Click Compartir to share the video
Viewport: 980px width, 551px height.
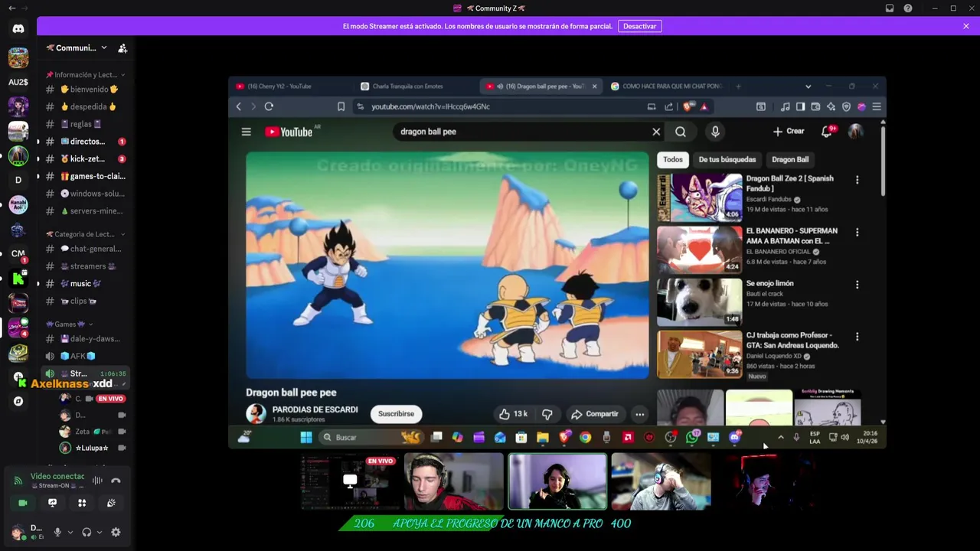click(595, 414)
